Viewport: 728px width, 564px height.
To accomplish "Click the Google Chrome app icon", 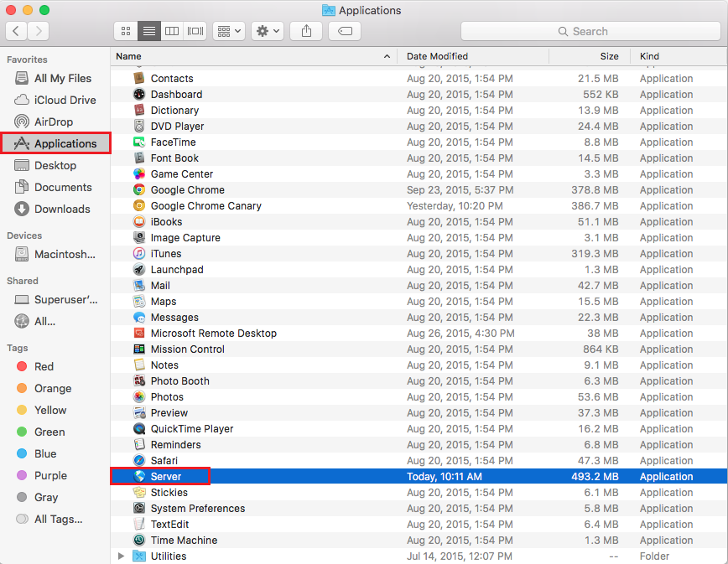I will pos(139,190).
